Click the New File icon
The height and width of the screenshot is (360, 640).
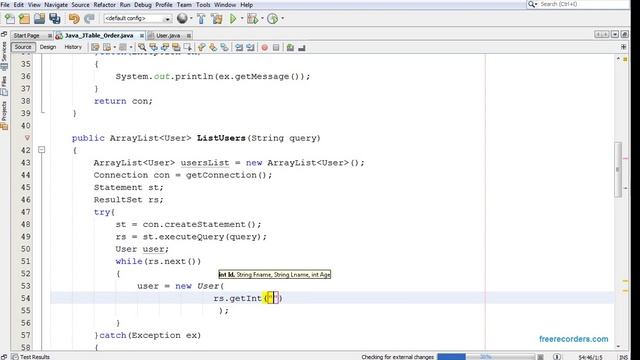(x=9, y=18)
